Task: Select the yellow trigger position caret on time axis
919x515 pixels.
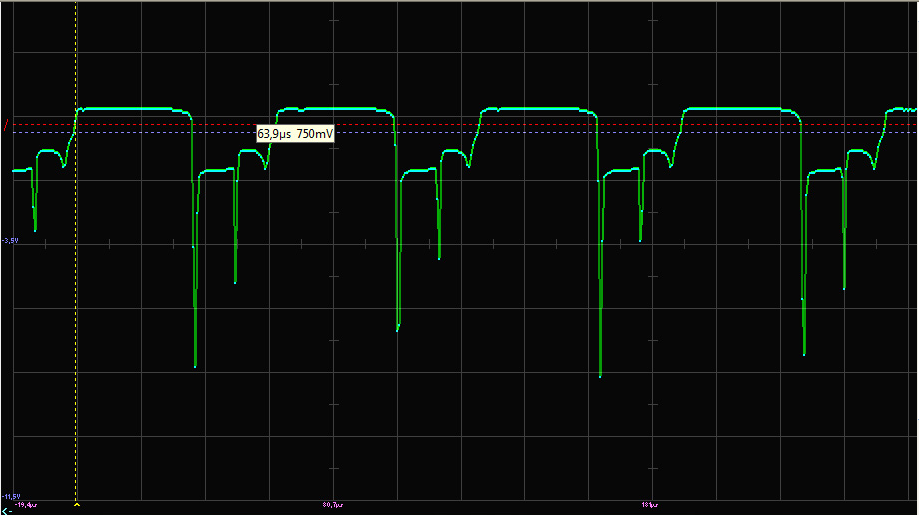Action: [x=77, y=505]
